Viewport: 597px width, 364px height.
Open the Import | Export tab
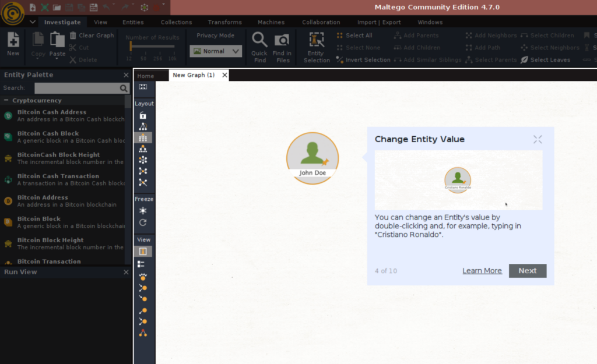point(379,22)
